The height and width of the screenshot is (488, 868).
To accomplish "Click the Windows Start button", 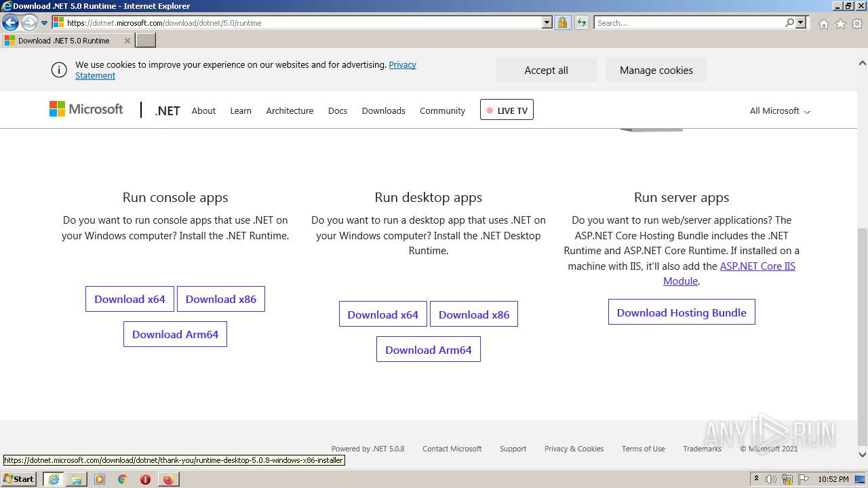I will [x=18, y=479].
